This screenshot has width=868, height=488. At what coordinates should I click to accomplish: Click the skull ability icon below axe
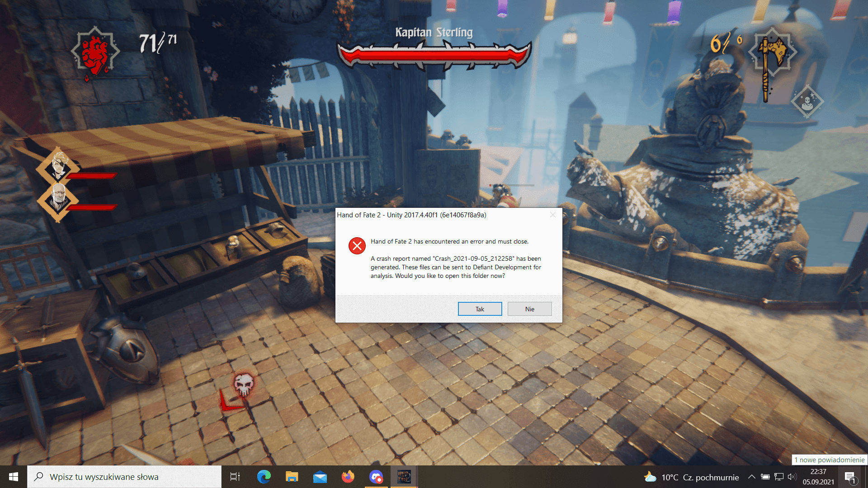[x=807, y=102]
